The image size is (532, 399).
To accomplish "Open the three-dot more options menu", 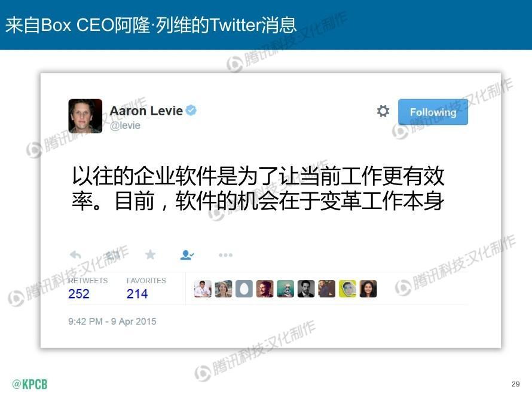I will coord(225,255).
